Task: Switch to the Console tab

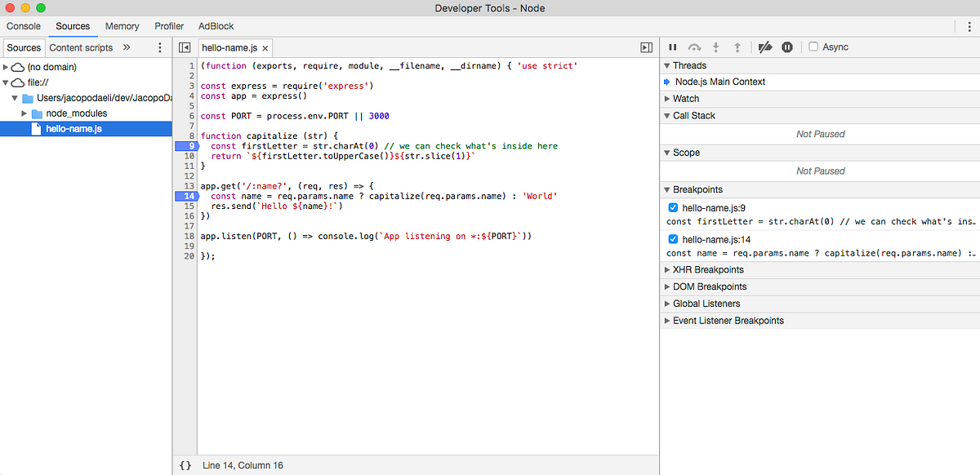Action: 24,26
